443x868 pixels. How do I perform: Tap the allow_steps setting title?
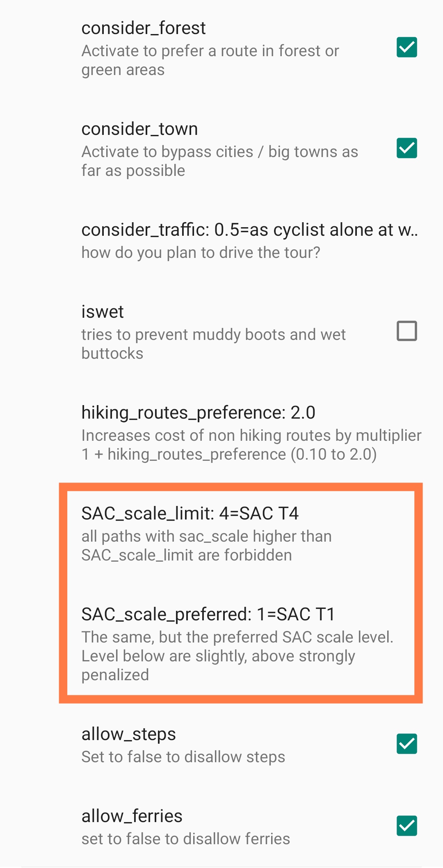pos(128,734)
